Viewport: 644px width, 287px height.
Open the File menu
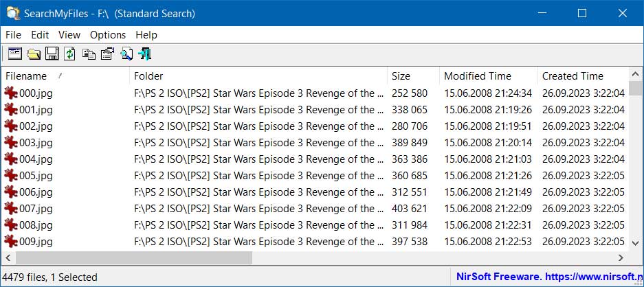point(14,35)
